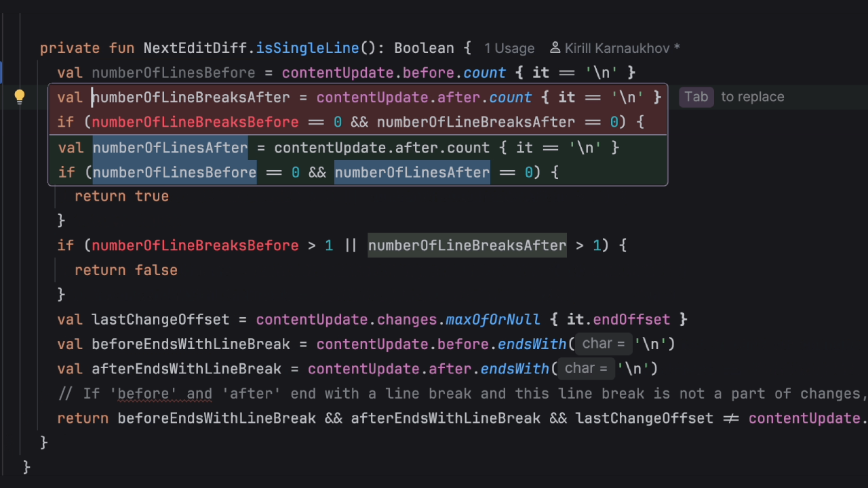This screenshot has width=868, height=488.
Task: Click the 'char =' hint on the afterEndsWithLineBreak line
Action: [586, 368]
